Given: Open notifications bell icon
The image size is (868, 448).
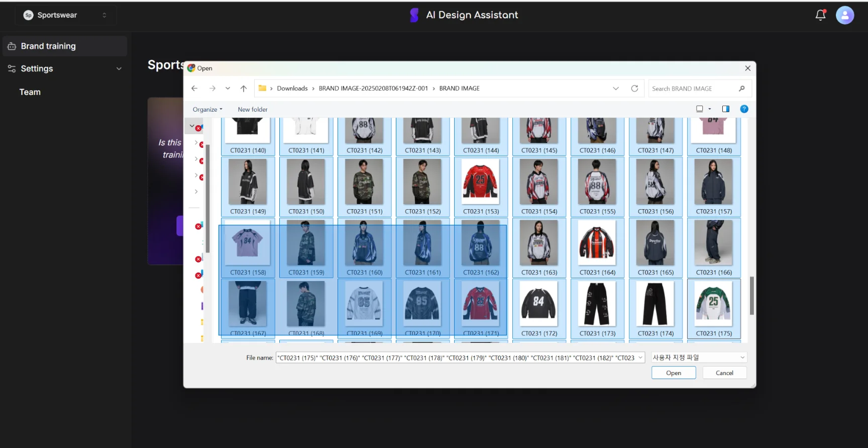Looking at the screenshot, I should tap(820, 15).
